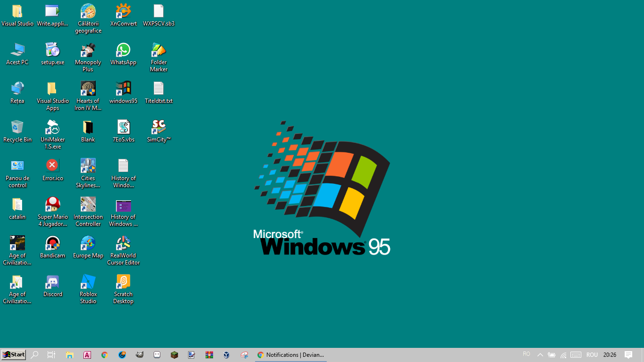This screenshot has height=362, width=644.
Task: Open the Blank folder icon
Action: (x=88, y=132)
